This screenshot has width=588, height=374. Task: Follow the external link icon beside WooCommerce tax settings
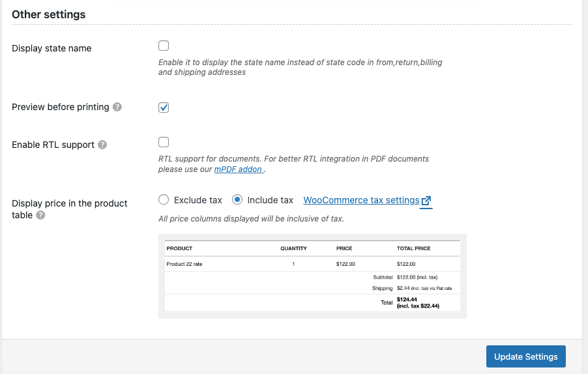point(426,201)
